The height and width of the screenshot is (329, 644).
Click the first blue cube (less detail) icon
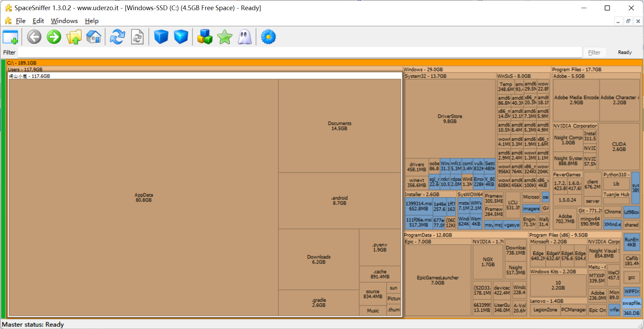click(161, 37)
